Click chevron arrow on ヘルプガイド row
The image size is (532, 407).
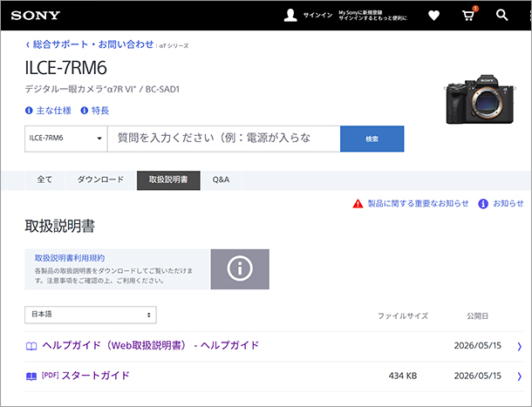click(x=519, y=346)
